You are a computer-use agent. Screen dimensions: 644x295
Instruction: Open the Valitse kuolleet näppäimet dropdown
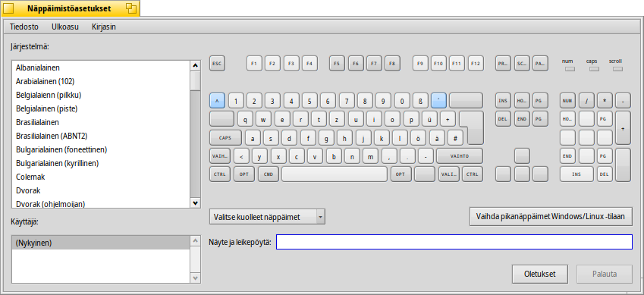pyautogui.click(x=267, y=217)
